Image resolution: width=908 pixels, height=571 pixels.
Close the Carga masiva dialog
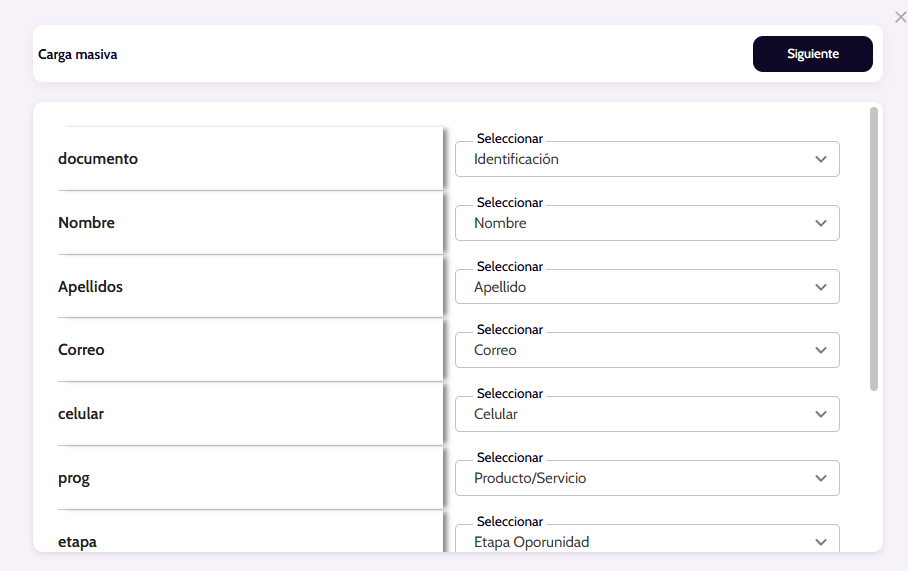[900, 16]
